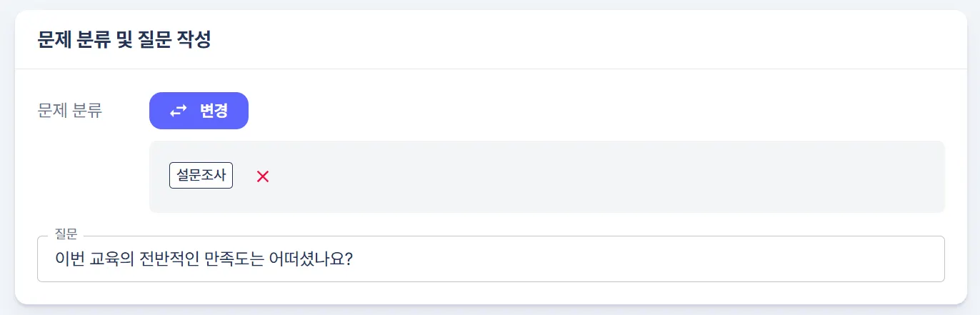Change problem category using 변경
980x315 pixels.
coord(199,111)
